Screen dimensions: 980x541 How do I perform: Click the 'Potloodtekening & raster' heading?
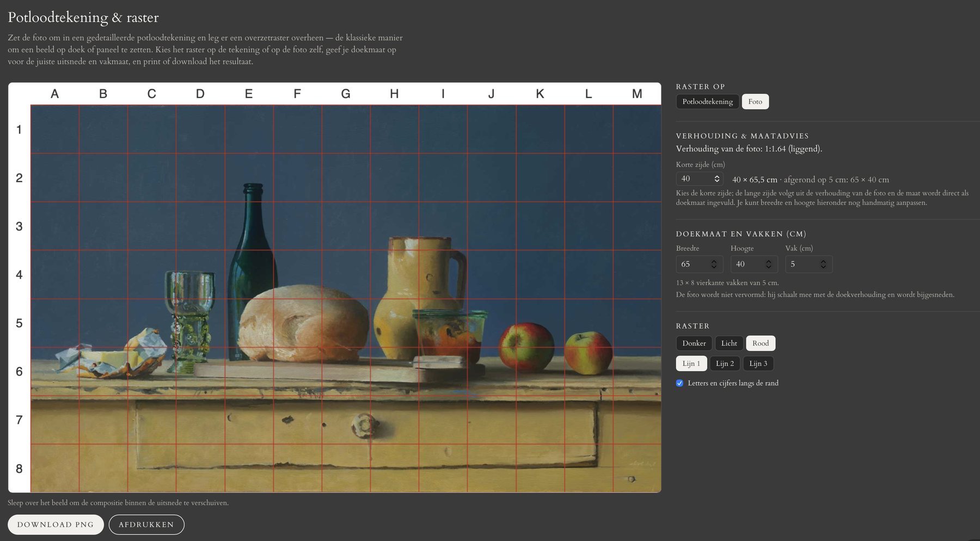[x=83, y=17]
